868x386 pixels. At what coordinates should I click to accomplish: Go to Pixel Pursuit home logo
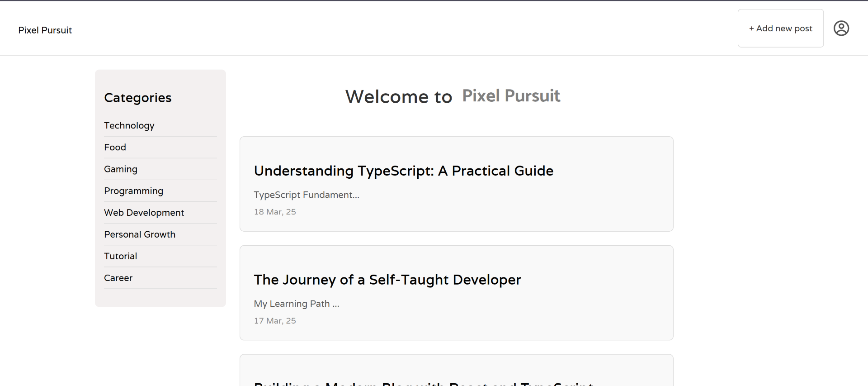coord(45,30)
